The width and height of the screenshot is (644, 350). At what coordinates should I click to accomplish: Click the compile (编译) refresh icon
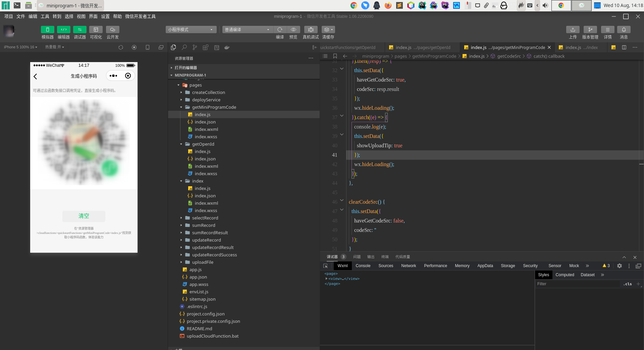point(280,30)
